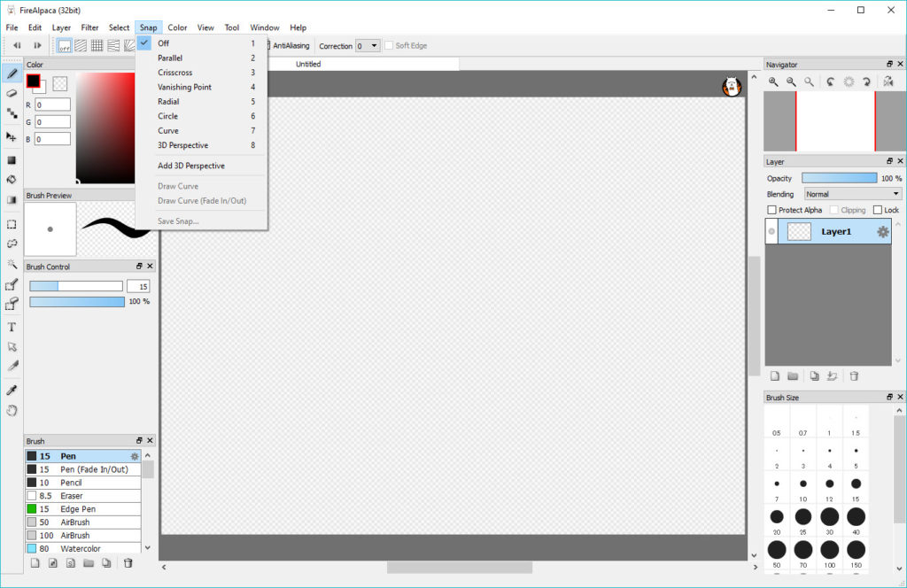Select the Eraser tool in left toolbar
Image resolution: width=907 pixels, height=588 pixels.
tap(12, 93)
